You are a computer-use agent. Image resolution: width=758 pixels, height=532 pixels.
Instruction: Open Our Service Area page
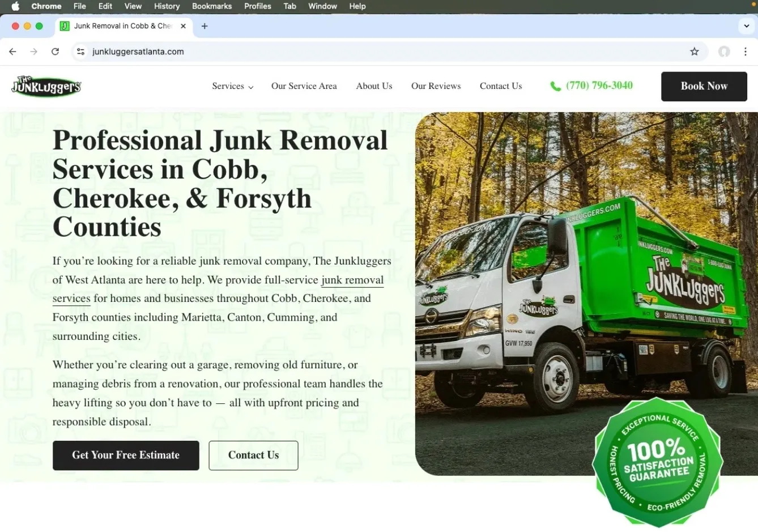pyautogui.click(x=304, y=86)
